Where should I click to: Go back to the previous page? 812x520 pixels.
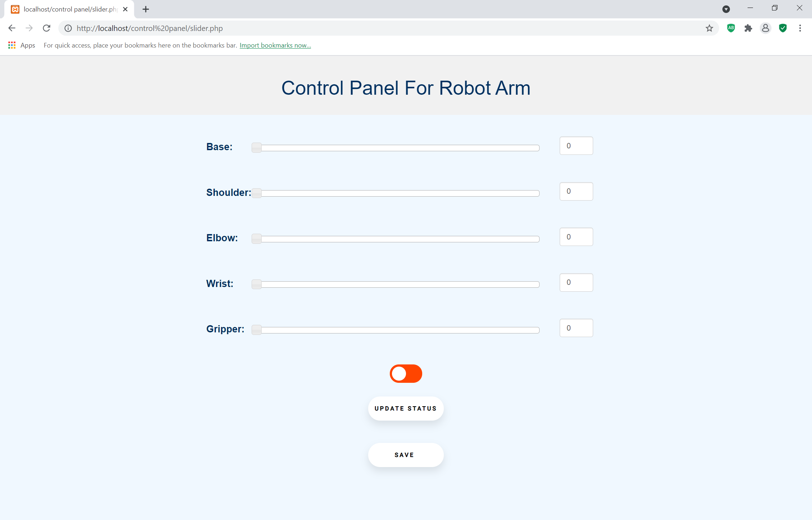(12, 28)
